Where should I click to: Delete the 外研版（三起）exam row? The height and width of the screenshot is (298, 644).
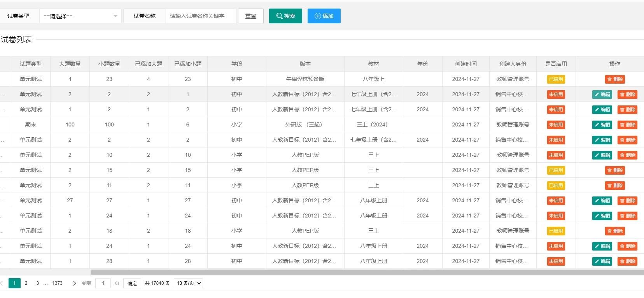coord(627,125)
